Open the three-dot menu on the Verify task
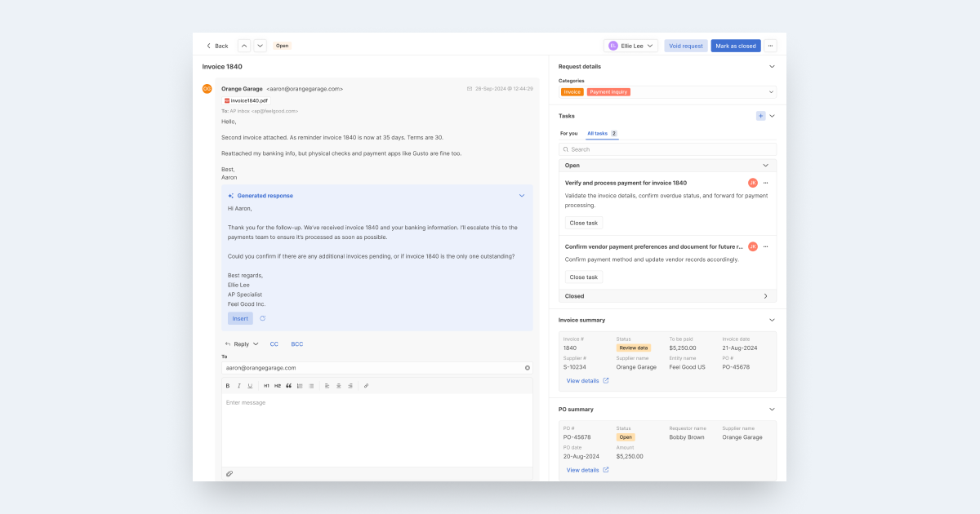Viewport: 980px width, 514px height. pos(765,183)
